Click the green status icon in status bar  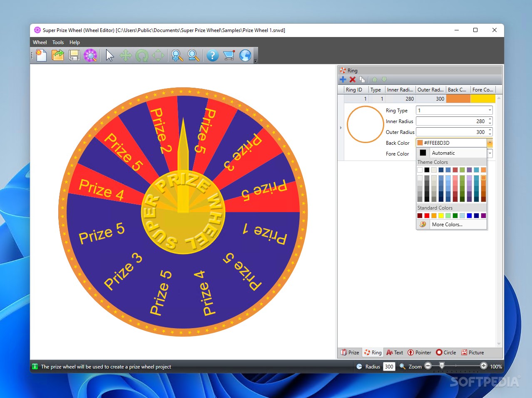click(35, 366)
